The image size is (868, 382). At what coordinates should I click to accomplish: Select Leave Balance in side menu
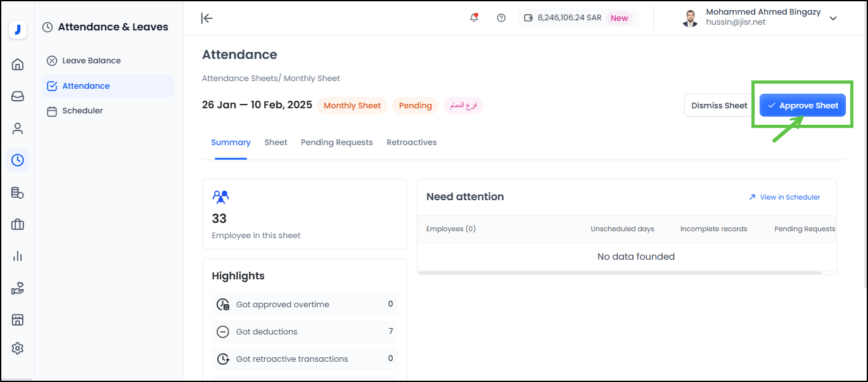tap(91, 61)
